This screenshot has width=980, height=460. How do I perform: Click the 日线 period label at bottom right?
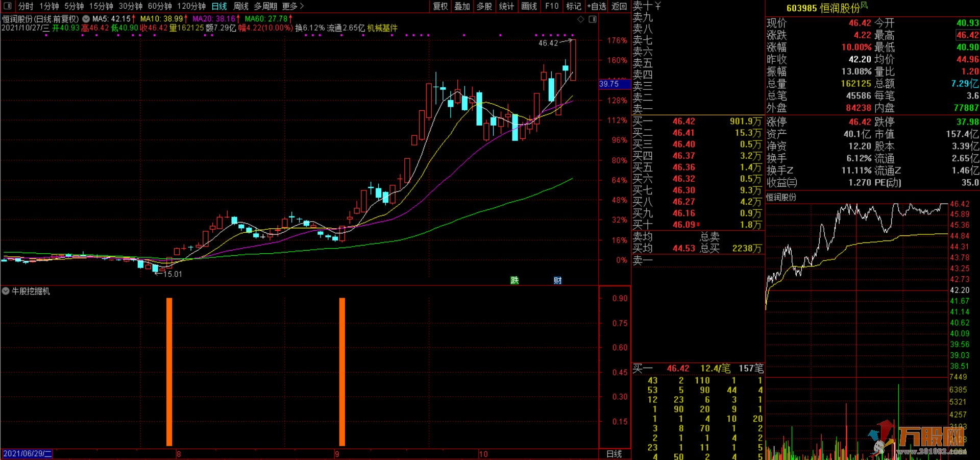pyautogui.click(x=614, y=454)
